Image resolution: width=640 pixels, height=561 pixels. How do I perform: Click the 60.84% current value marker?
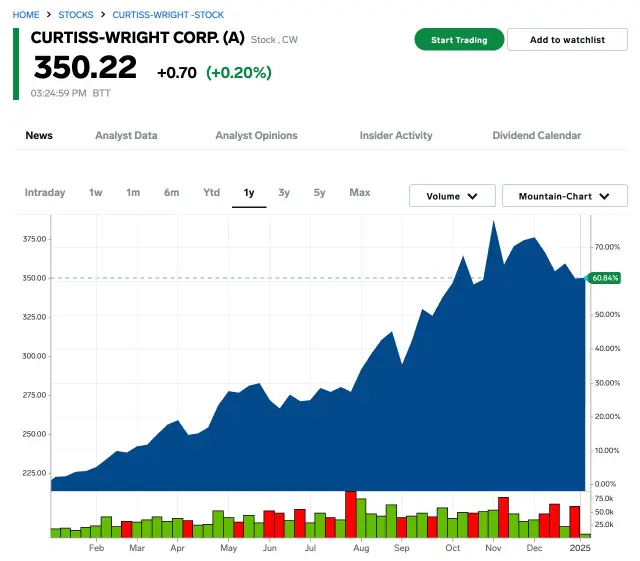click(x=606, y=277)
